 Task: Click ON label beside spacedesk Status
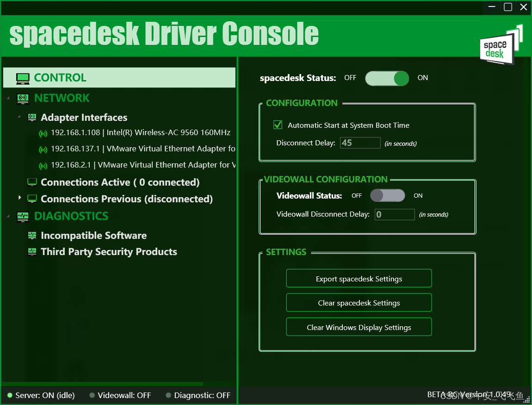coord(423,78)
